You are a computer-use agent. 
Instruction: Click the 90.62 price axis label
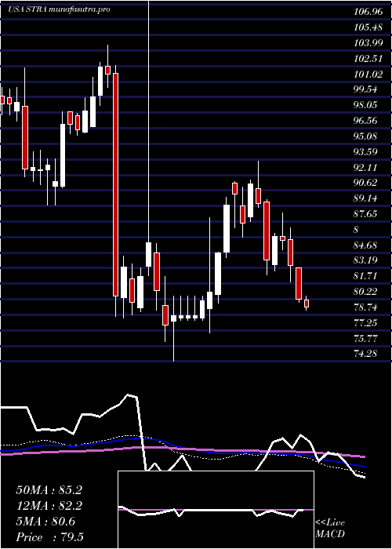coord(365,183)
